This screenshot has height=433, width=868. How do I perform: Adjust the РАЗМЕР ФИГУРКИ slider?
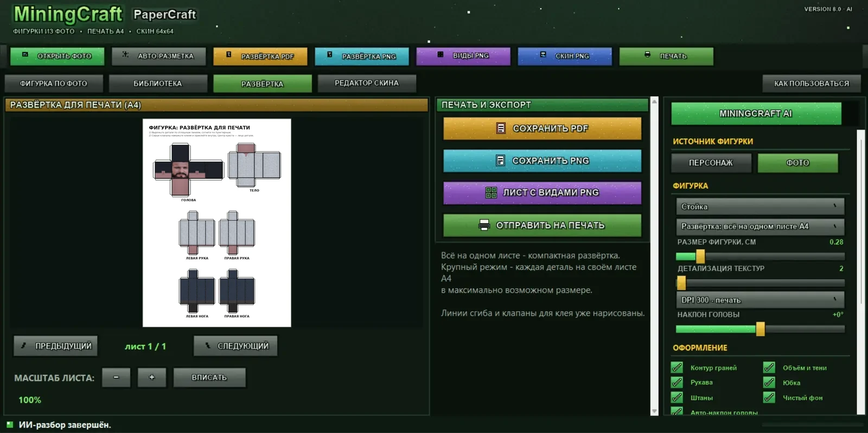point(760,256)
